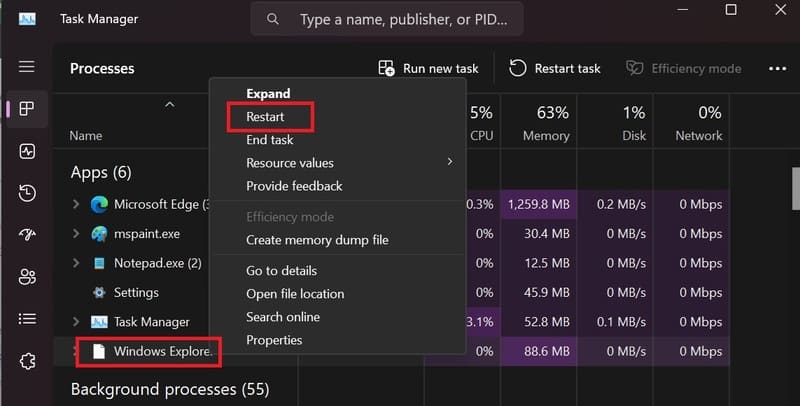Click the Efficiency mode toolbar button
800x406 pixels.
click(x=684, y=68)
